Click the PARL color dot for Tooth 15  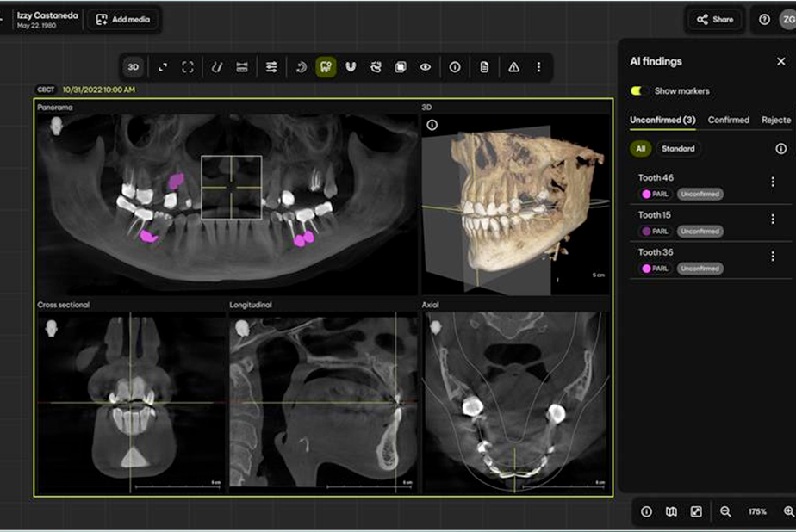tap(646, 232)
